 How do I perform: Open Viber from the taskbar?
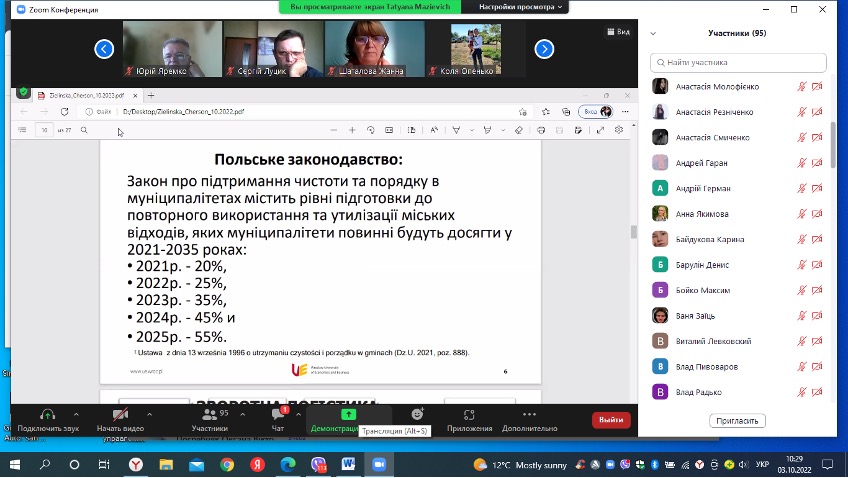pyautogui.click(x=319, y=464)
